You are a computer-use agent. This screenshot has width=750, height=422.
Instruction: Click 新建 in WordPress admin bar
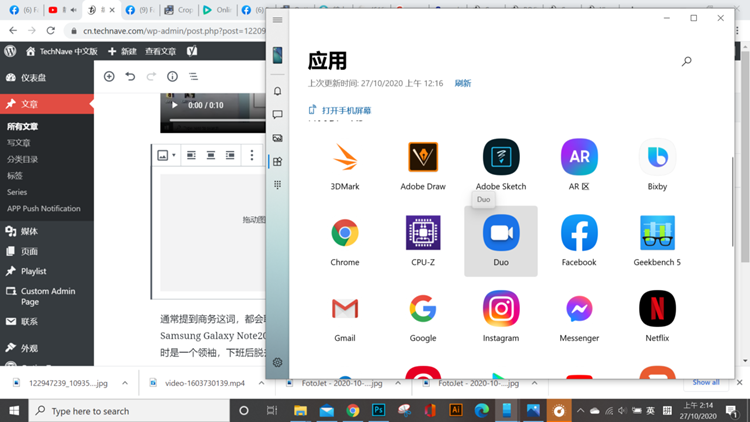click(x=123, y=51)
